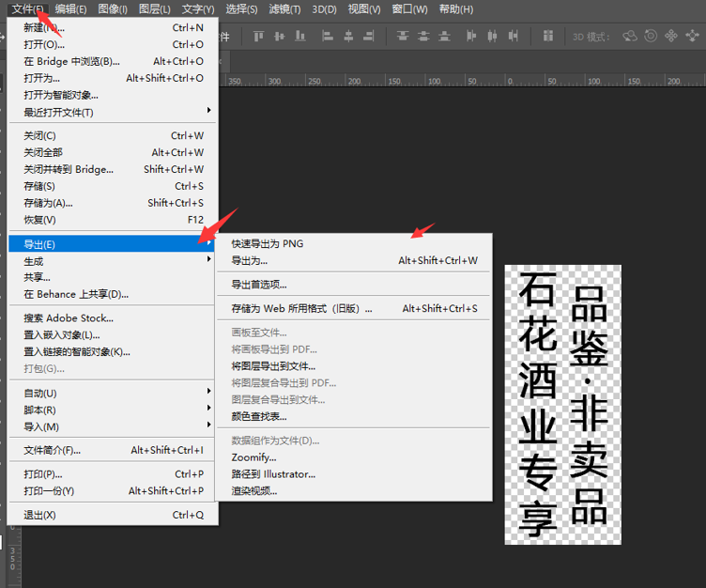Screen dimensions: 706x588
Task: Click the Align bottom edges icon
Action: [300, 36]
